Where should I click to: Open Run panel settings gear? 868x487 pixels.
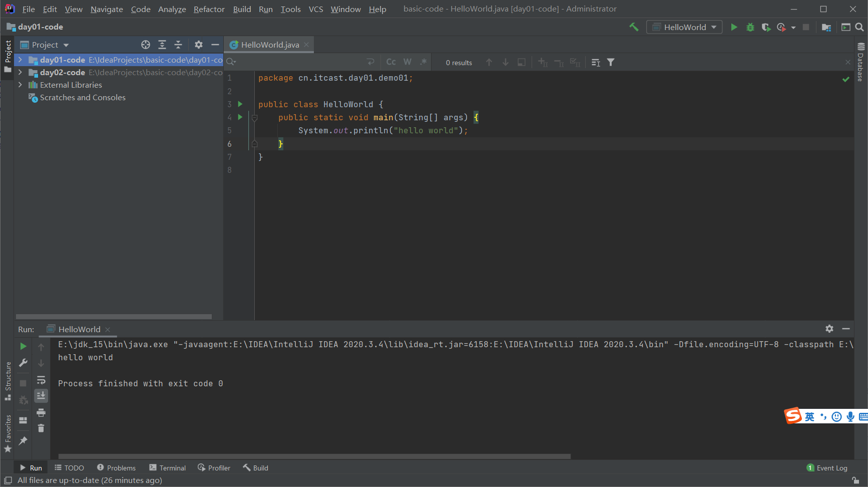pyautogui.click(x=829, y=329)
